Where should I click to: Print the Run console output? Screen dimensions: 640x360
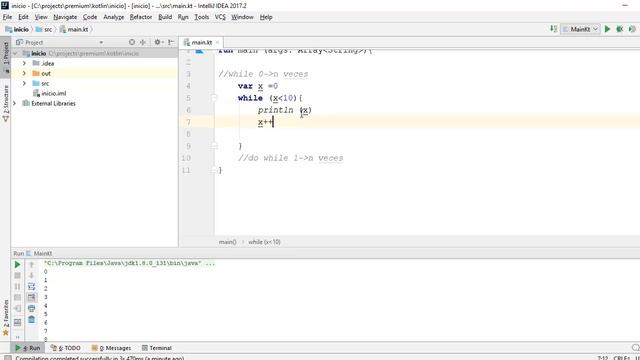(31, 309)
